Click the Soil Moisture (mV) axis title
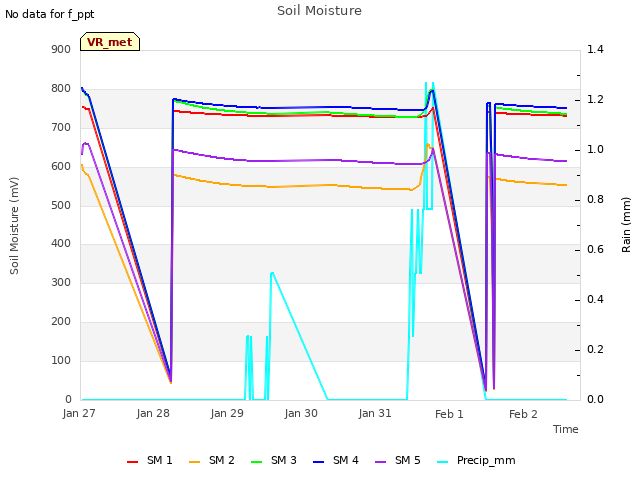The width and height of the screenshot is (640, 480). coord(14,226)
